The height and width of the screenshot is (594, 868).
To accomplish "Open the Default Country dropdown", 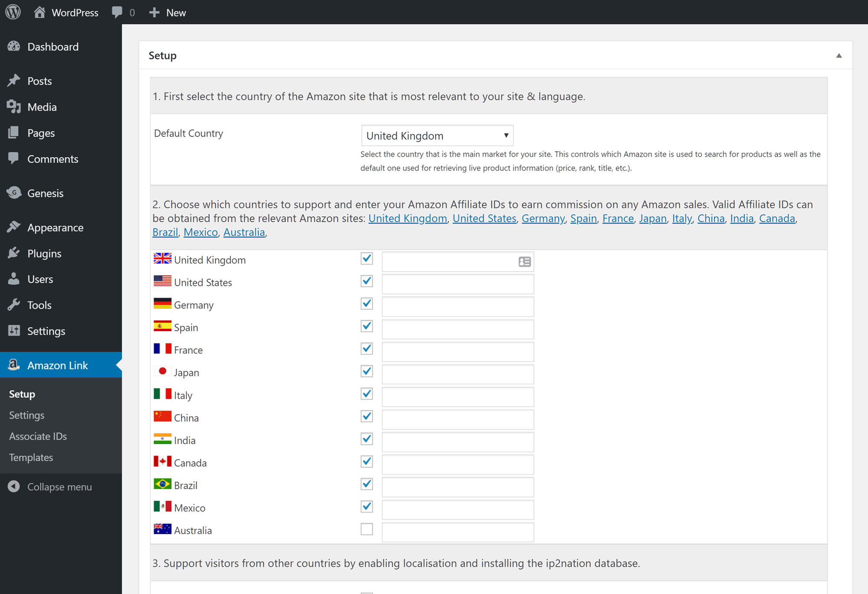I will [x=437, y=136].
